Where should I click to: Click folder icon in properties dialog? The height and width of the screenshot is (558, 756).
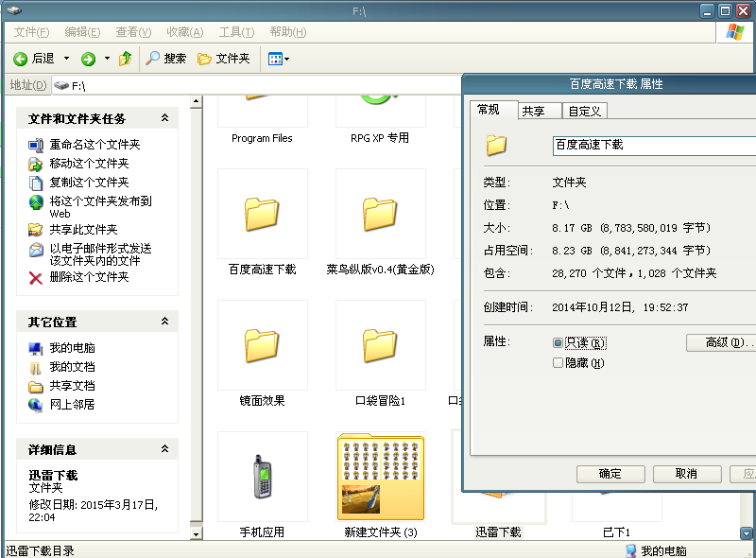click(496, 145)
